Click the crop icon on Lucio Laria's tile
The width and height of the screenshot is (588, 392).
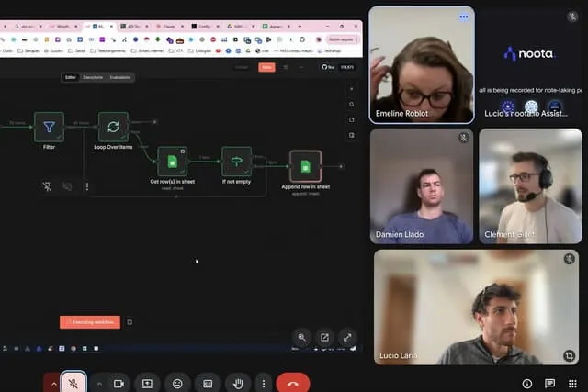click(570, 355)
